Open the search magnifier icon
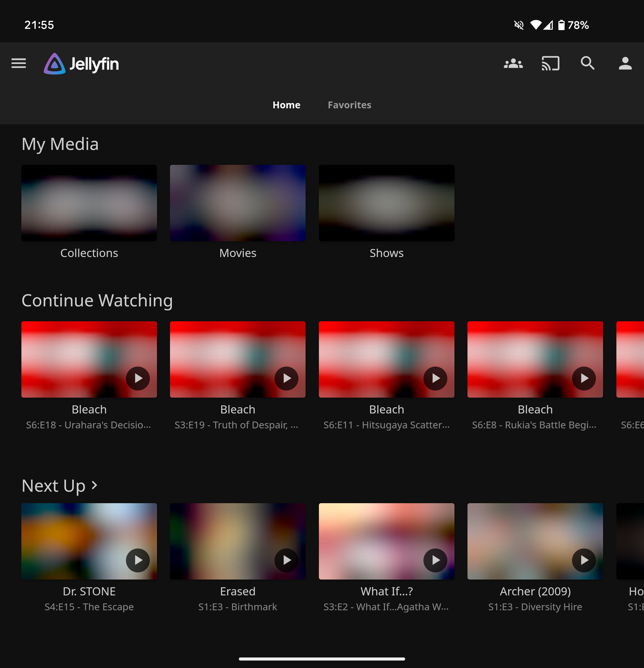The height and width of the screenshot is (668, 644). tap(588, 63)
